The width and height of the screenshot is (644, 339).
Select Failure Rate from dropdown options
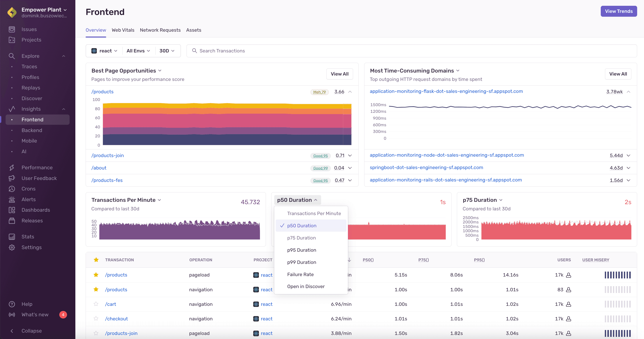coord(300,274)
